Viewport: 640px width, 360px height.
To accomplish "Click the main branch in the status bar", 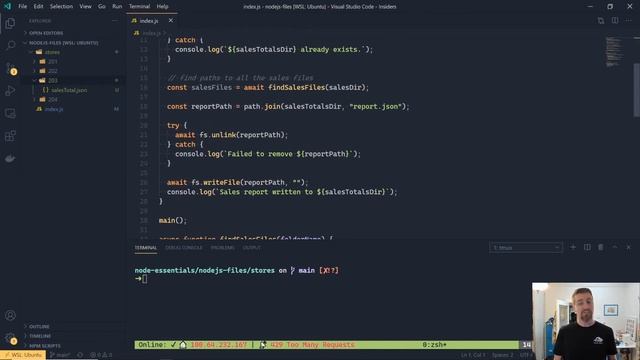I will pyautogui.click(x=60, y=355).
